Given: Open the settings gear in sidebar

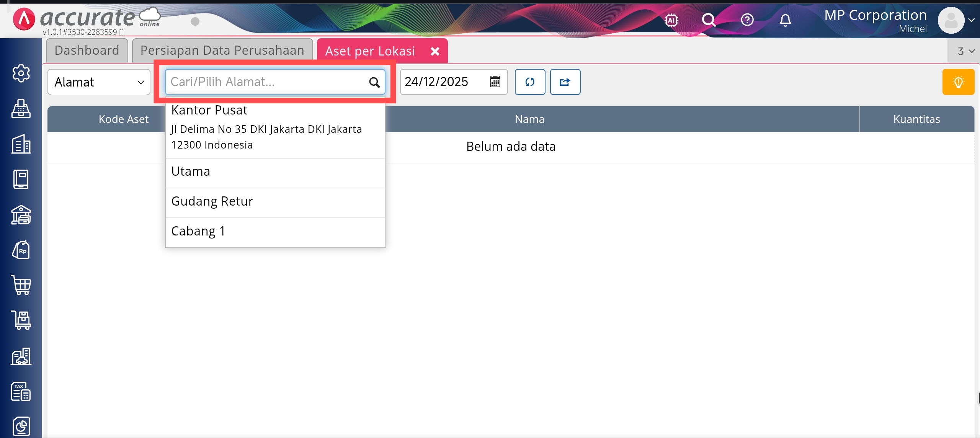Looking at the screenshot, I should (21, 73).
